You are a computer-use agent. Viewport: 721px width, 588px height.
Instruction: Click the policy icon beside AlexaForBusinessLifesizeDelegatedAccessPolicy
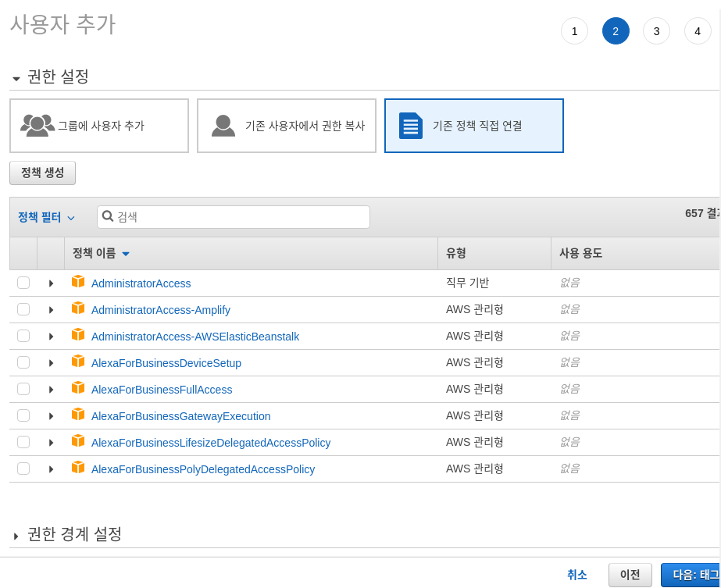(78, 441)
